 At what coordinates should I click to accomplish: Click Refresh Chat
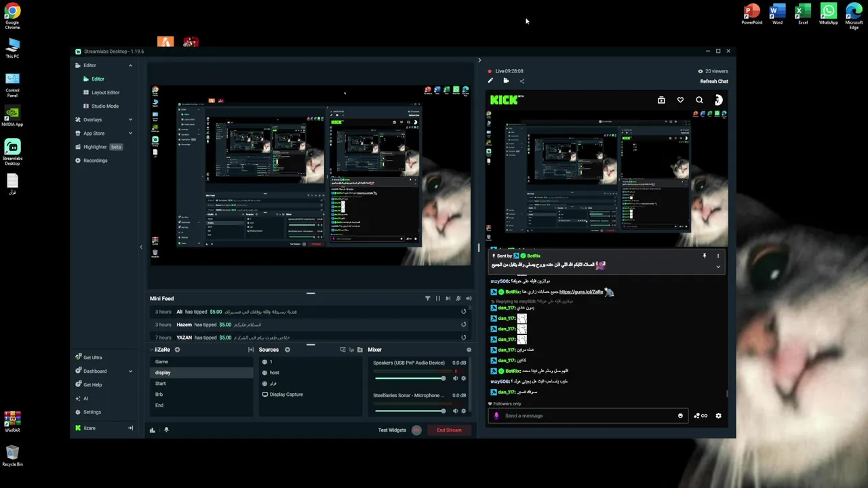click(714, 81)
